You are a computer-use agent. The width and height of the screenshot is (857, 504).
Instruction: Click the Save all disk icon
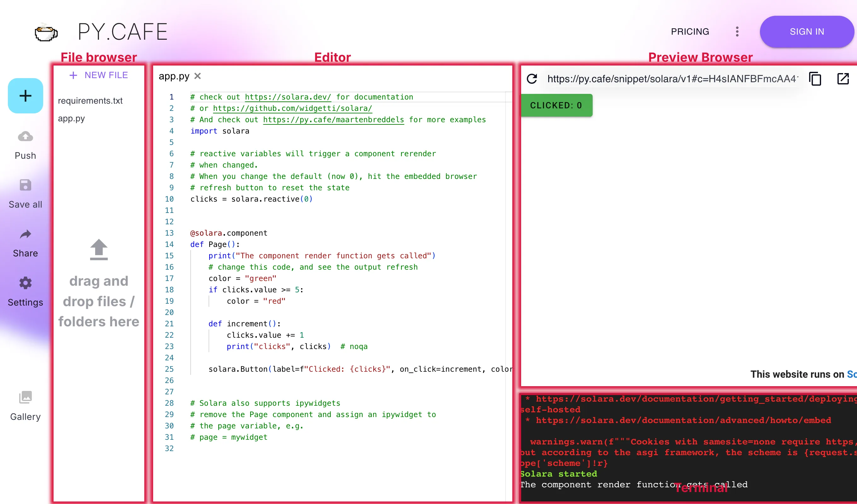tap(25, 185)
